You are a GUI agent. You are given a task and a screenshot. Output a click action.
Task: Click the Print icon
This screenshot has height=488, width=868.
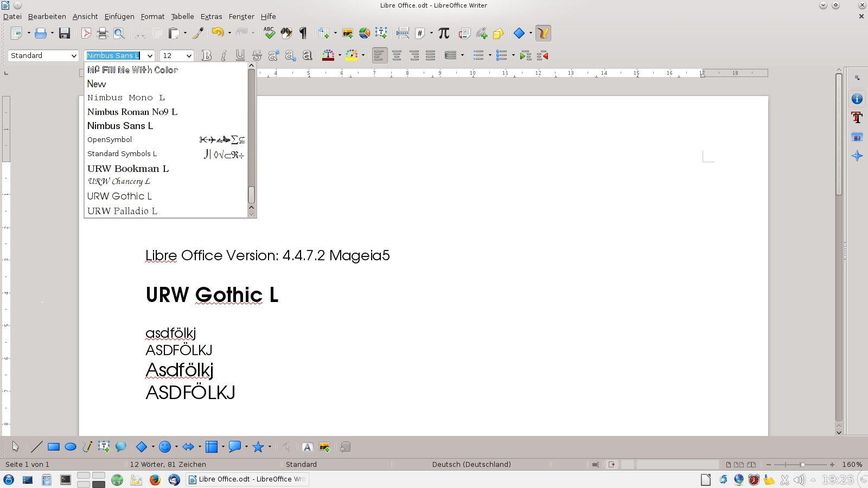[103, 34]
